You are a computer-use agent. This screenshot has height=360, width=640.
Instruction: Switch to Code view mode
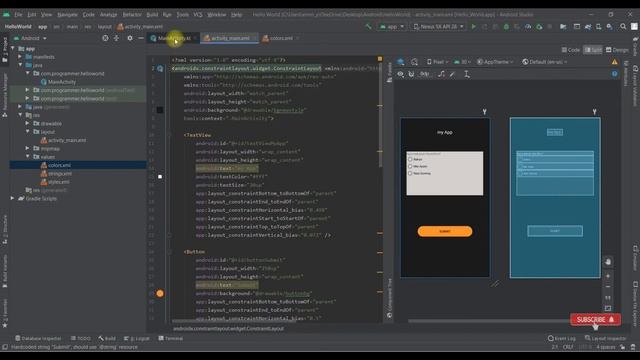click(x=571, y=50)
